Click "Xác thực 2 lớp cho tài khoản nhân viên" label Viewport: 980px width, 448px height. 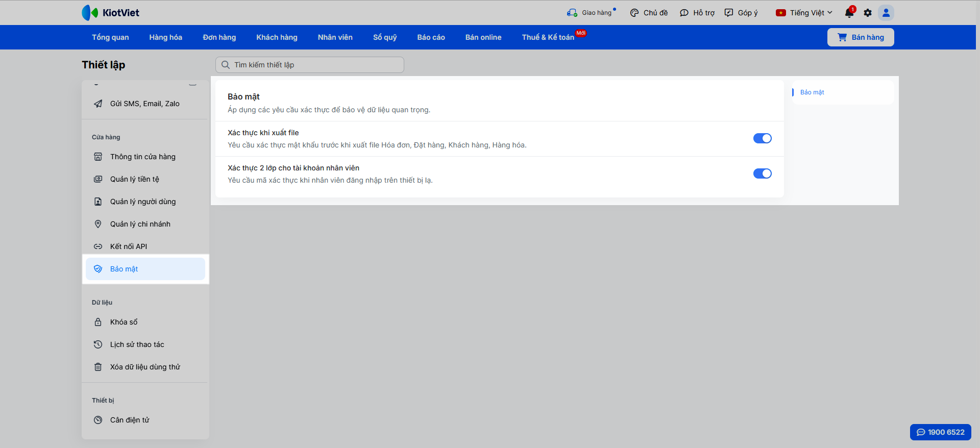pyautogui.click(x=293, y=168)
